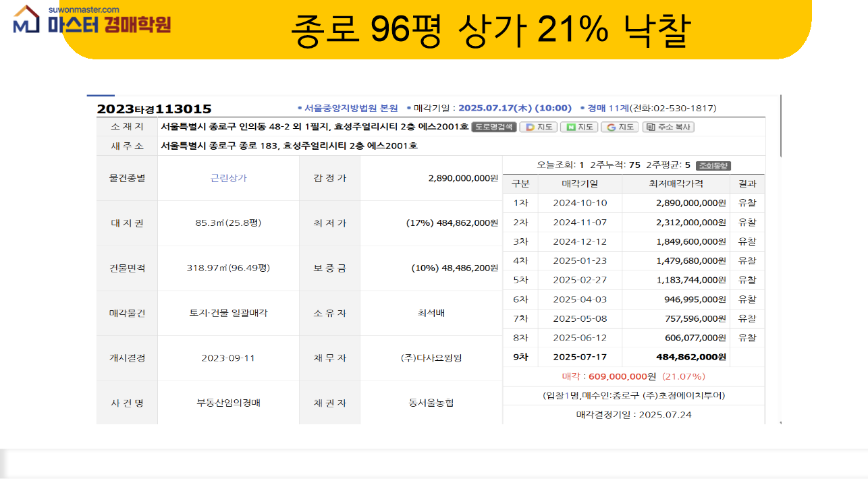Viewport: 868px width, 487px height.
Task: Click the 소재지 row label
Action: (x=127, y=127)
